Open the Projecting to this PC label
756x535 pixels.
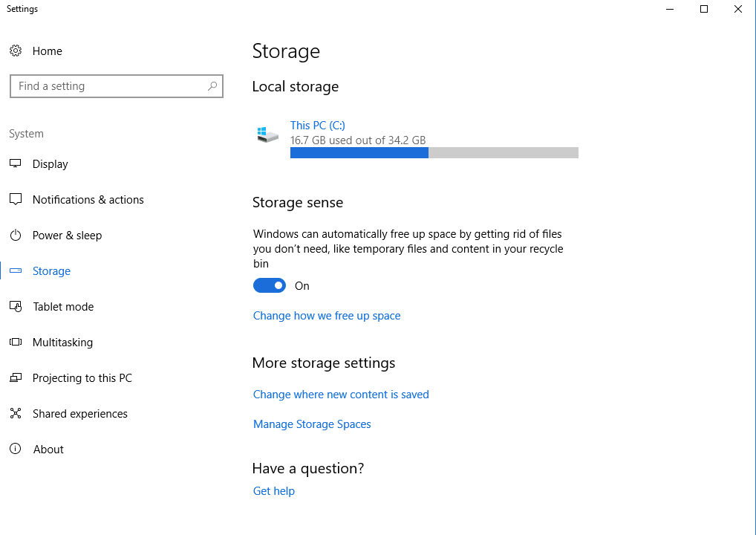tap(82, 378)
